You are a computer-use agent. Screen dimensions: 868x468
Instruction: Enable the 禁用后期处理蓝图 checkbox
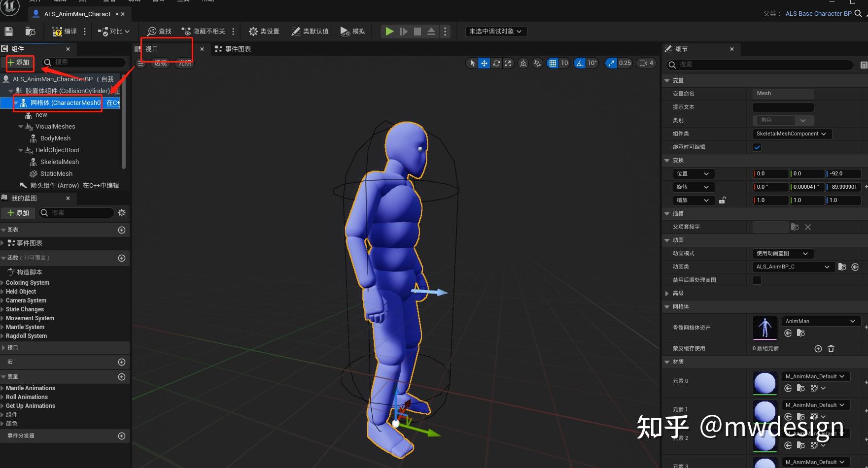click(757, 280)
